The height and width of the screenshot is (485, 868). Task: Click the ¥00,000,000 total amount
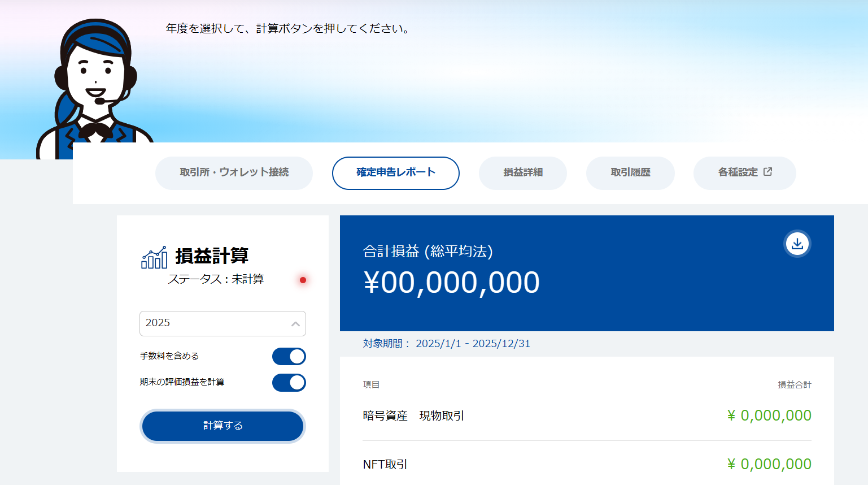tap(452, 283)
